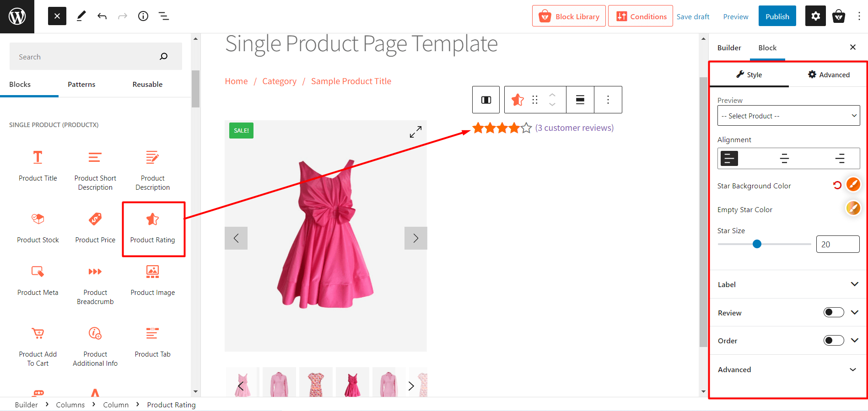Publish the template
The image size is (868, 411).
click(776, 16)
